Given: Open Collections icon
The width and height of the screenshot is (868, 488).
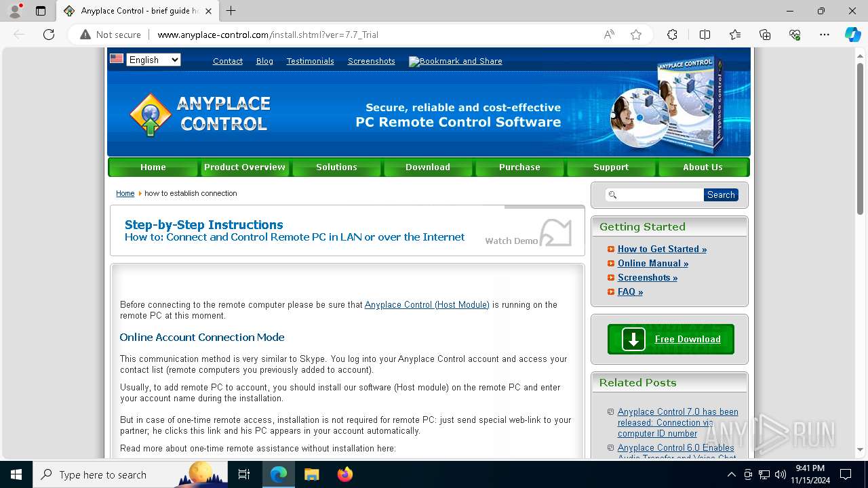Looking at the screenshot, I should [765, 35].
